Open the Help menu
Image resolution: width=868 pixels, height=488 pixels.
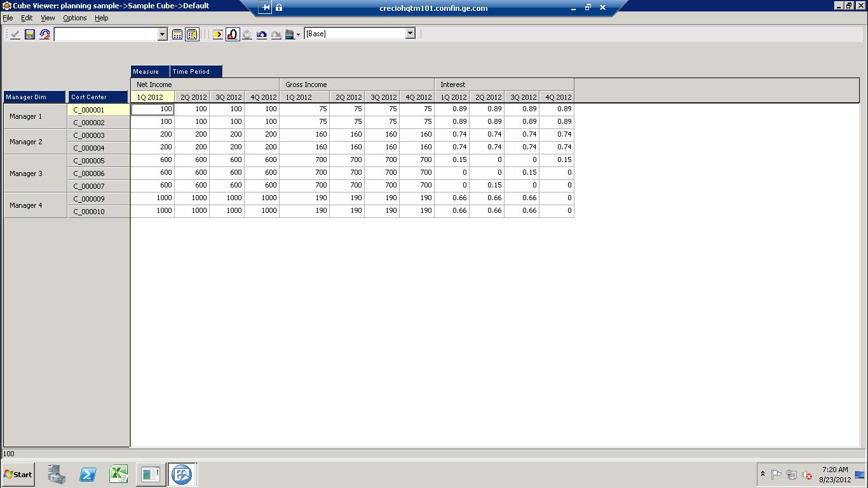pyautogui.click(x=102, y=18)
